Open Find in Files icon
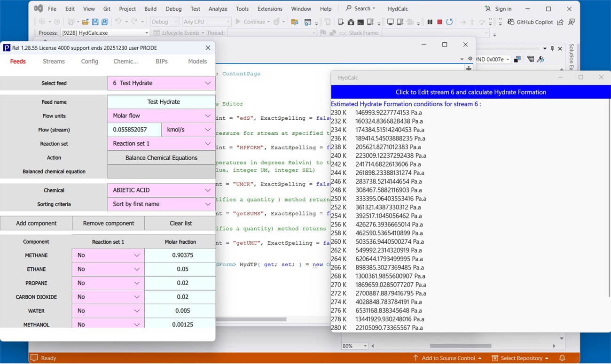The image size is (611, 364). 295,22
